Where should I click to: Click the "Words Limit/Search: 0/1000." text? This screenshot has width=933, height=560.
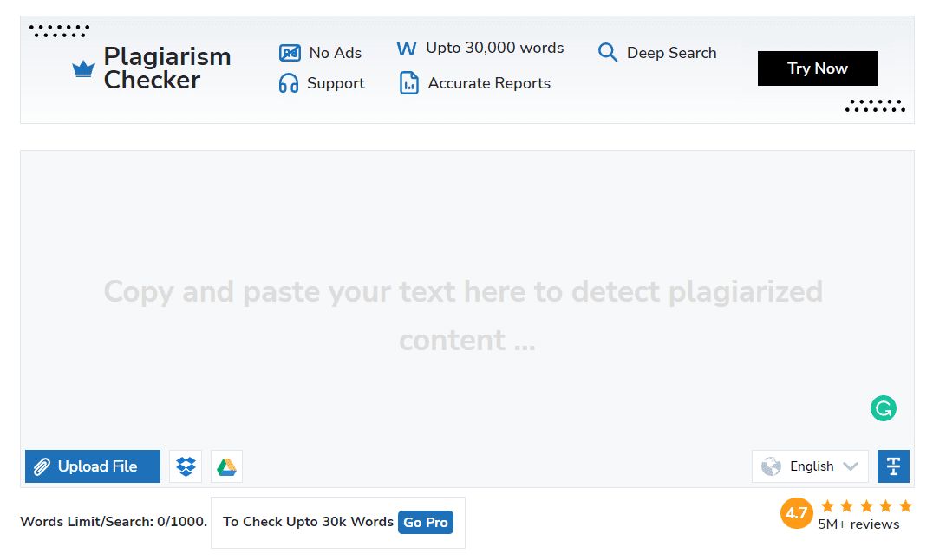114,522
